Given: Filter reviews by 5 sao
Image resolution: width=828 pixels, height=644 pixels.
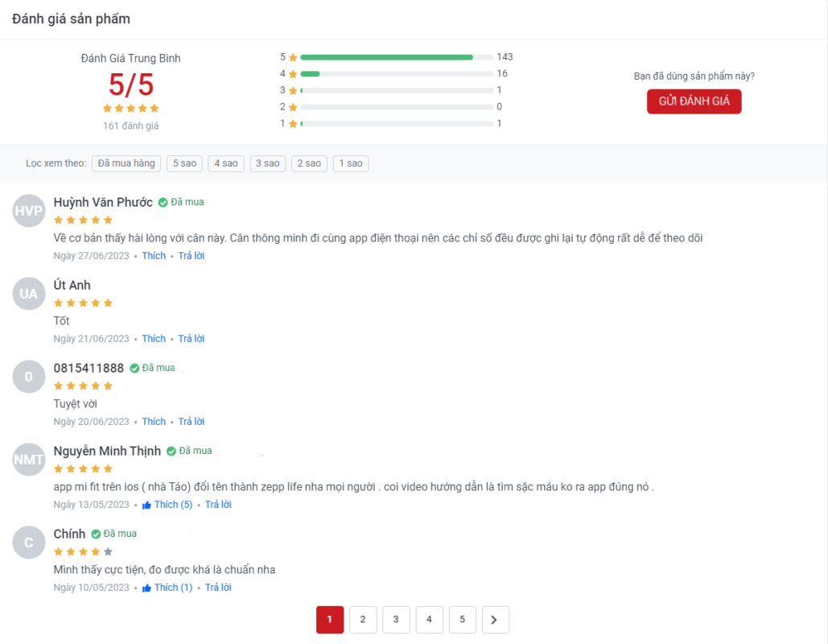Looking at the screenshot, I should coord(184,163).
